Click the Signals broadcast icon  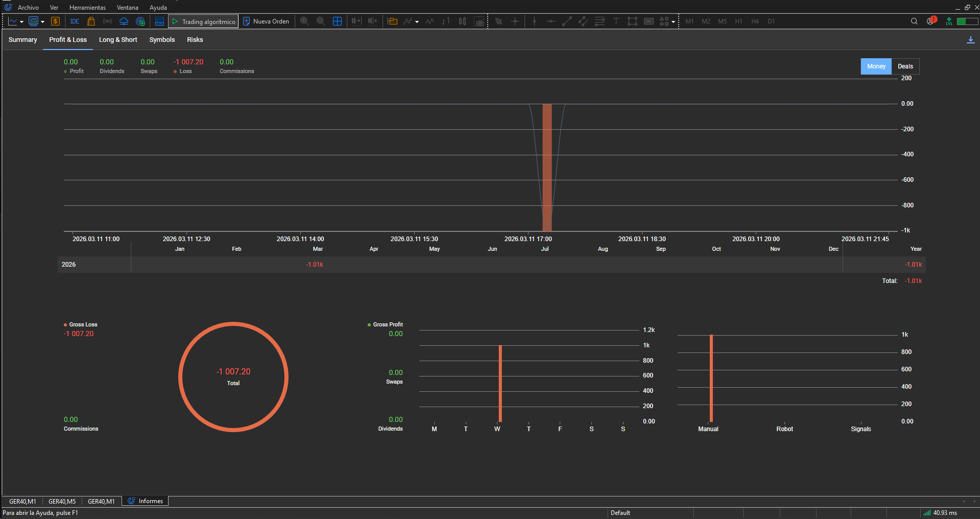107,21
